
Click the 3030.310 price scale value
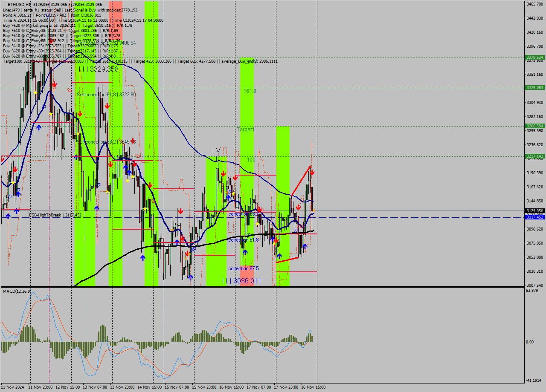tap(535, 271)
